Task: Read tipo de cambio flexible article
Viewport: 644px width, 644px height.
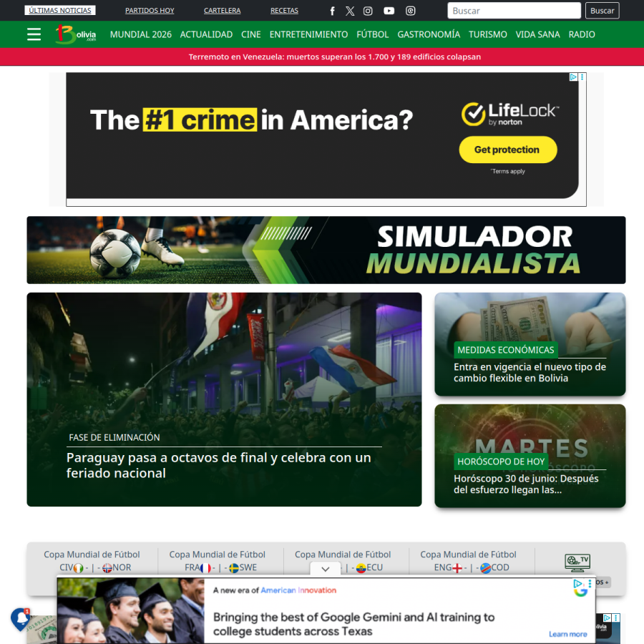Action: point(530,373)
